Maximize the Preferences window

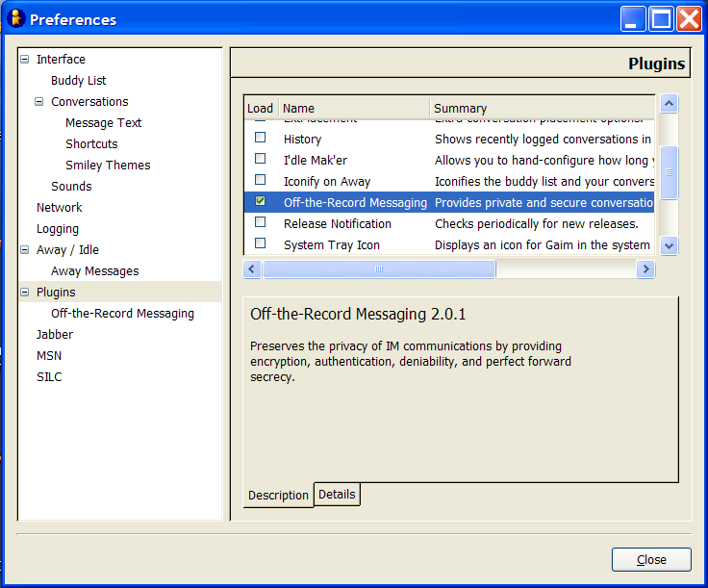click(x=661, y=19)
